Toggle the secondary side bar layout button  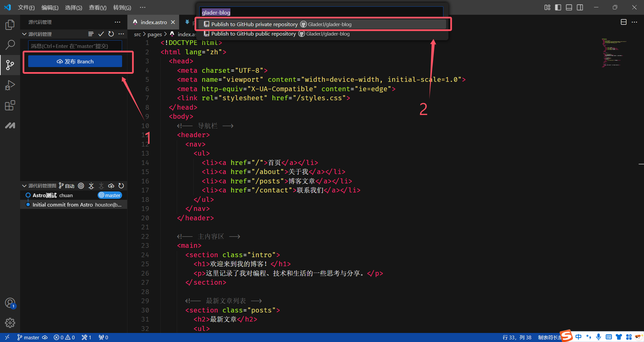coord(580,7)
